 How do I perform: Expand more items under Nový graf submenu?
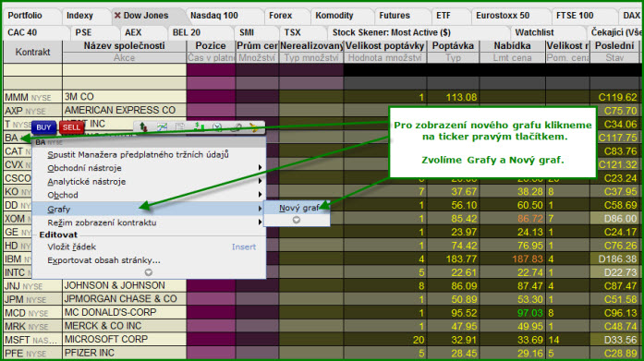[296, 220]
